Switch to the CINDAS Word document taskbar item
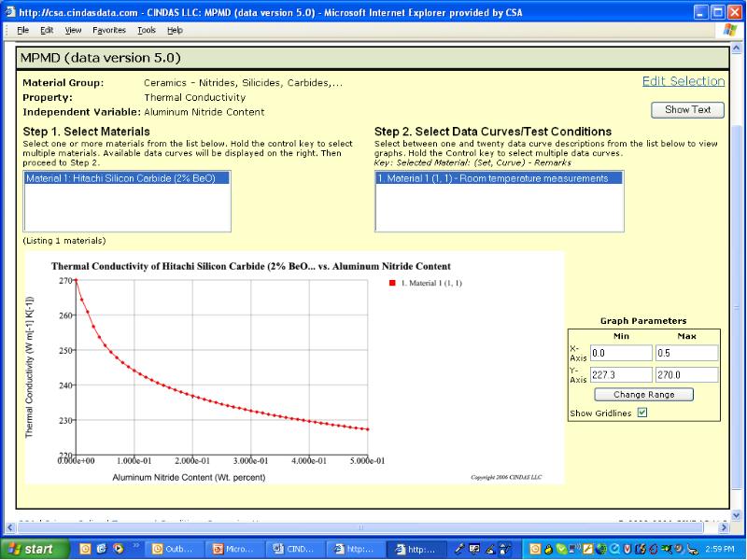747x560 pixels. (297, 549)
